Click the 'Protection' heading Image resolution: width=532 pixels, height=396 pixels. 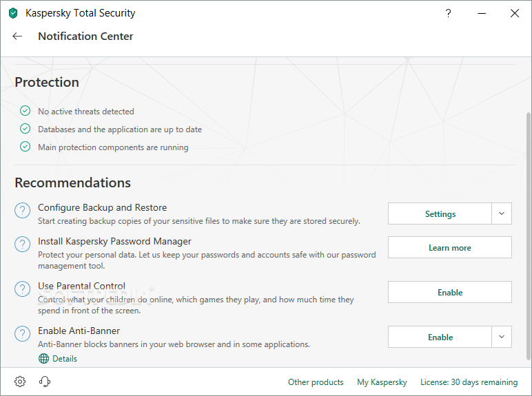47,83
